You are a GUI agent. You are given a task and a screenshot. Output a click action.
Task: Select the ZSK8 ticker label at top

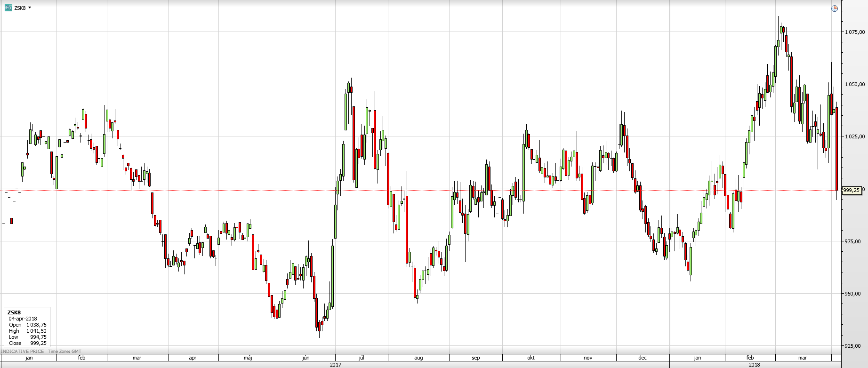point(20,8)
